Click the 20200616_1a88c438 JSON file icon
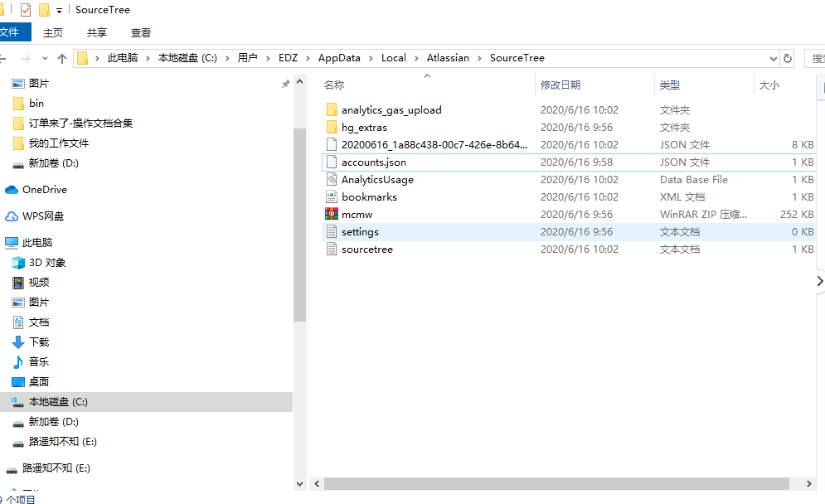Image resolution: width=825 pixels, height=504 pixels. [332, 144]
